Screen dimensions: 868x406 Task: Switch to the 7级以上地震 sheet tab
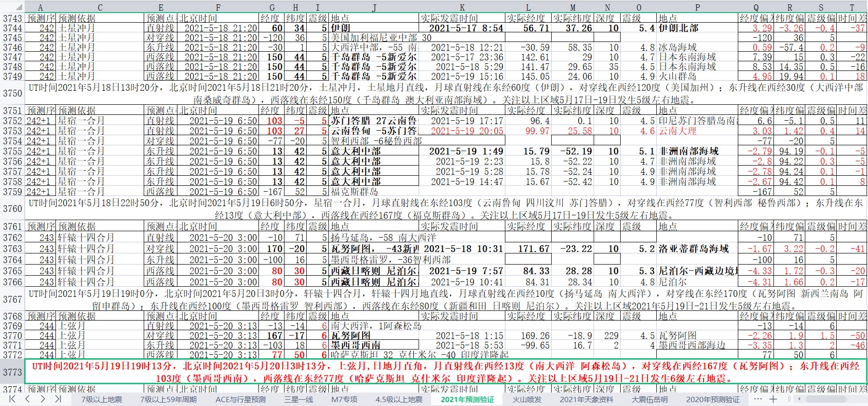[101, 399]
